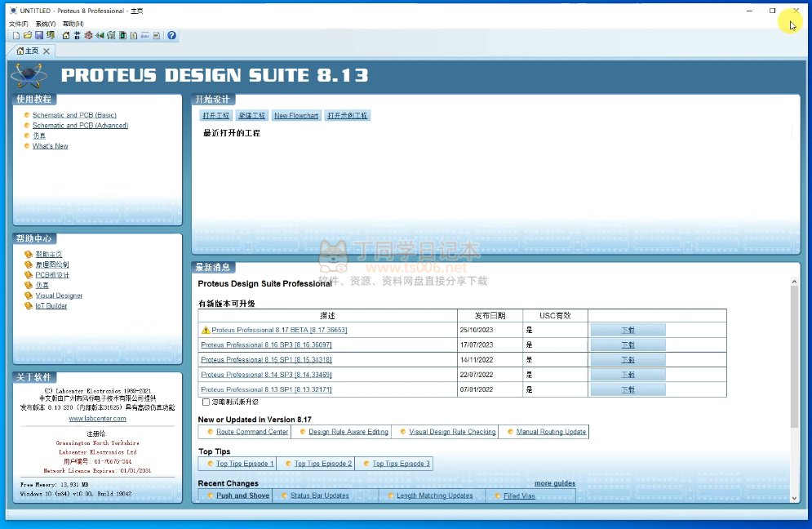812x529 pixels.
Task: Save project using the floppy disk icon
Action: (39, 36)
